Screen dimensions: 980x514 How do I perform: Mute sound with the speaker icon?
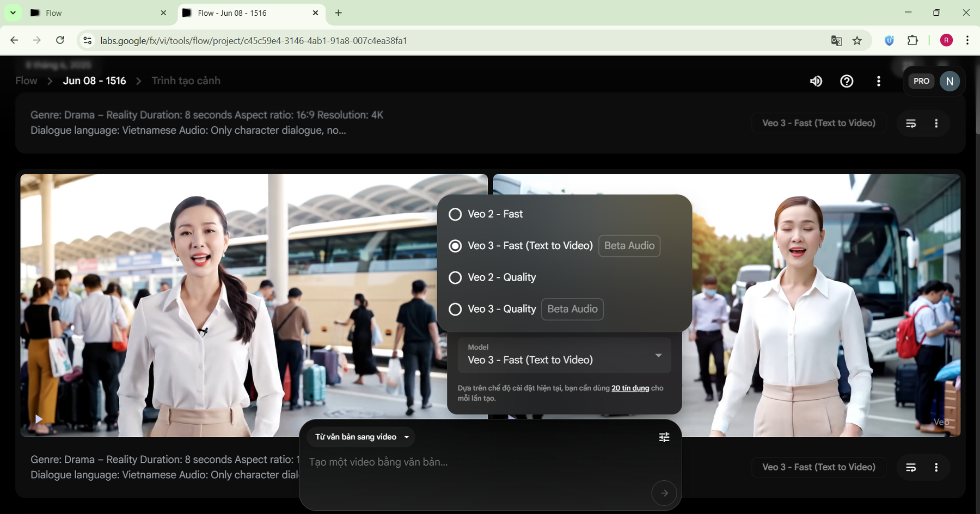click(x=816, y=81)
